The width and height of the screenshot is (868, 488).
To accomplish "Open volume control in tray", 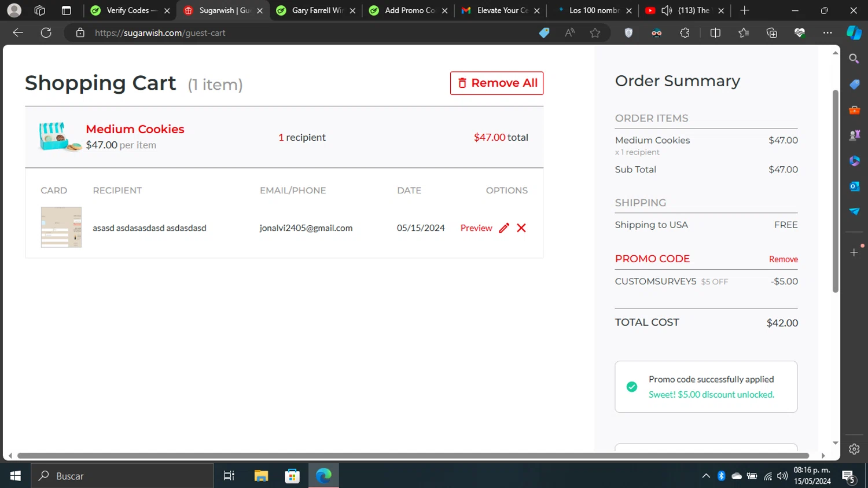I will 782,476.
